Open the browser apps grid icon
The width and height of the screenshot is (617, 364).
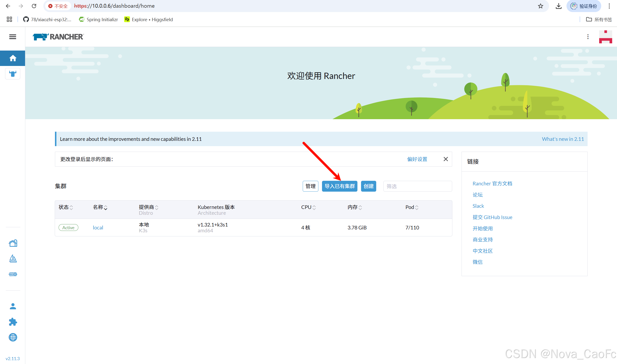(x=9, y=19)
